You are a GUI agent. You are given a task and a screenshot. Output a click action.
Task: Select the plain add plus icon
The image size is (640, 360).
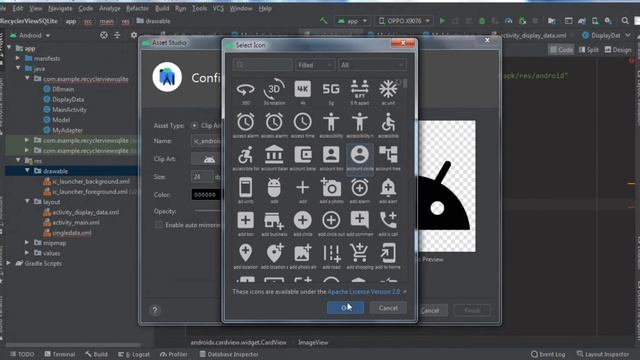[302, 188]
